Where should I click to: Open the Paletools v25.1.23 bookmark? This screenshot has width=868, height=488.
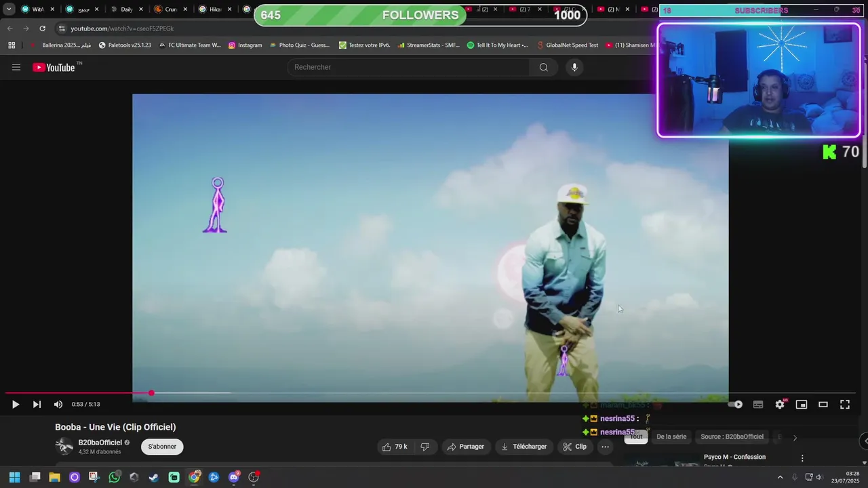125,45
